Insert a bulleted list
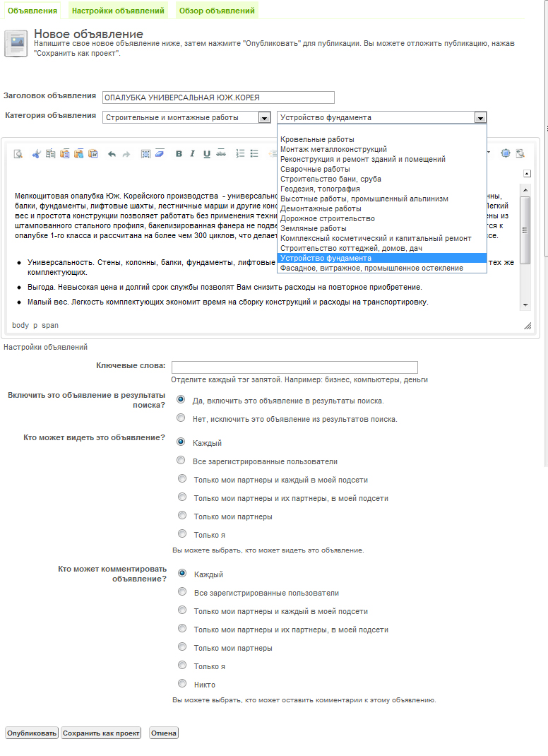The image size is (548, 756). point(254,154)
